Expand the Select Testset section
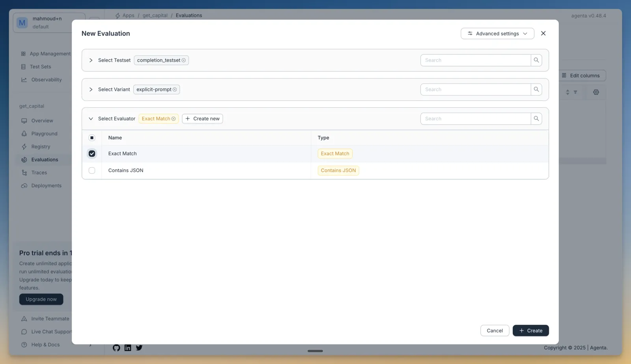631x364 pixels. pyautogui.click(x=91, y=60)
